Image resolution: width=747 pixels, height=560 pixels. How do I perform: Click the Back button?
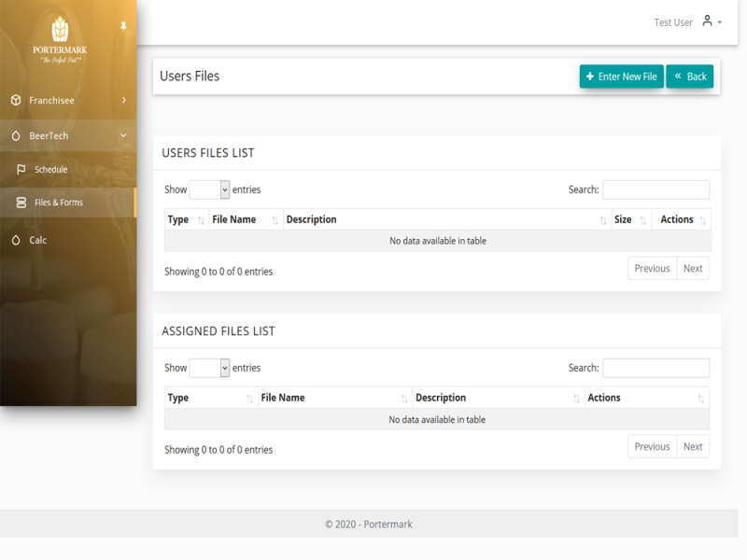[x=689, y=77]
